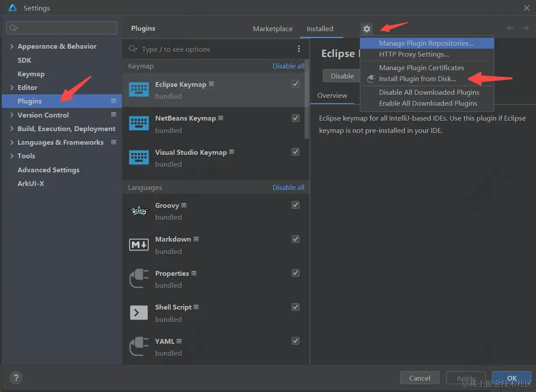Navigate back with the left arrow
The height and width of the screenshot is (392, 536).
tap(510, 28)
